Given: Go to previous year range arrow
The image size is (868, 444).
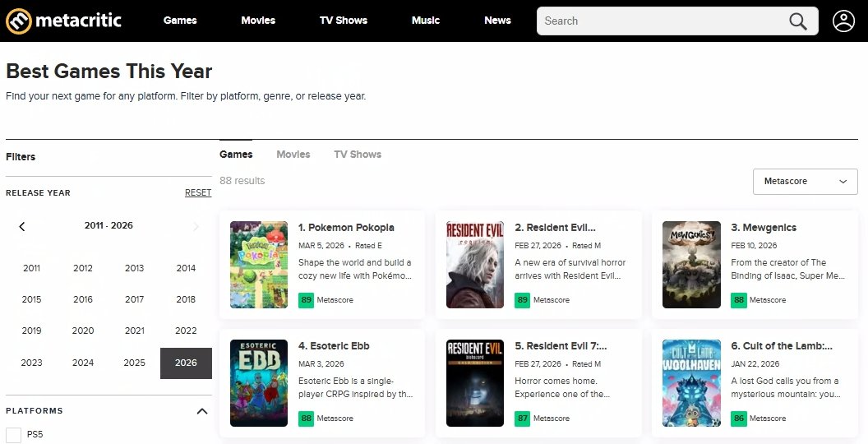Looking at the screenshot, I should pyautogui.click(x=22, y=226).
